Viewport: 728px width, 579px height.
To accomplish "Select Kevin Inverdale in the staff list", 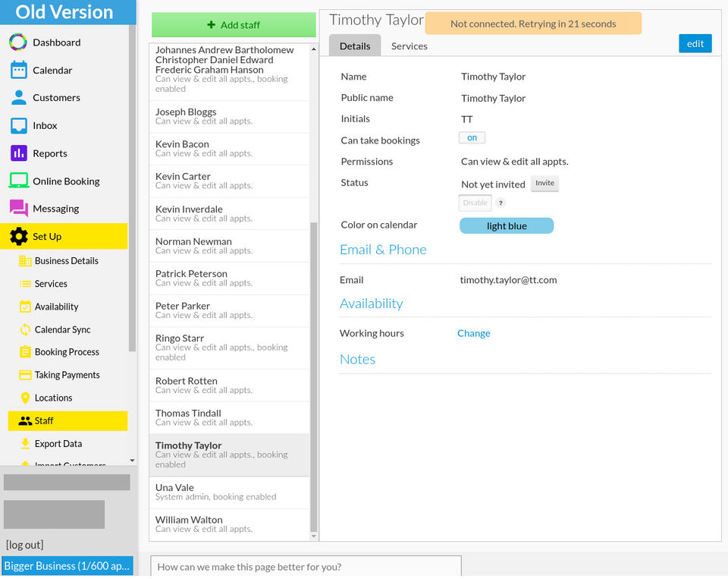I will point(229,214).
